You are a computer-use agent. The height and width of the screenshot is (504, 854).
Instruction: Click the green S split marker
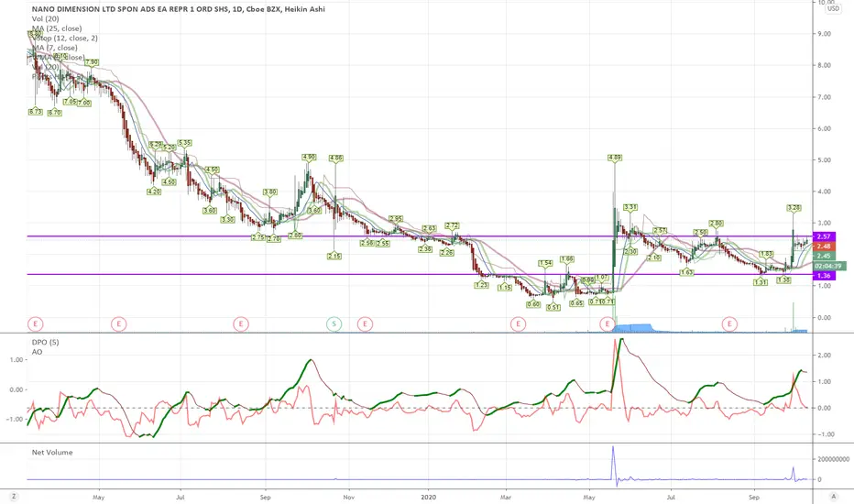(x=334, y=324)
